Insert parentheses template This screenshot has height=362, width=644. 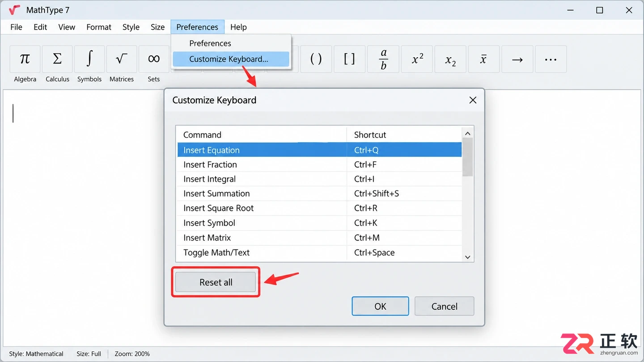[316, 59]
